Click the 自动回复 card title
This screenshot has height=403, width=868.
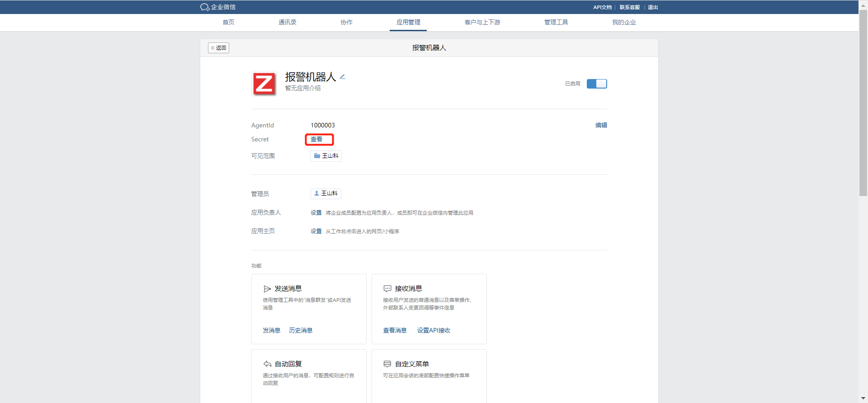[288, 364]
